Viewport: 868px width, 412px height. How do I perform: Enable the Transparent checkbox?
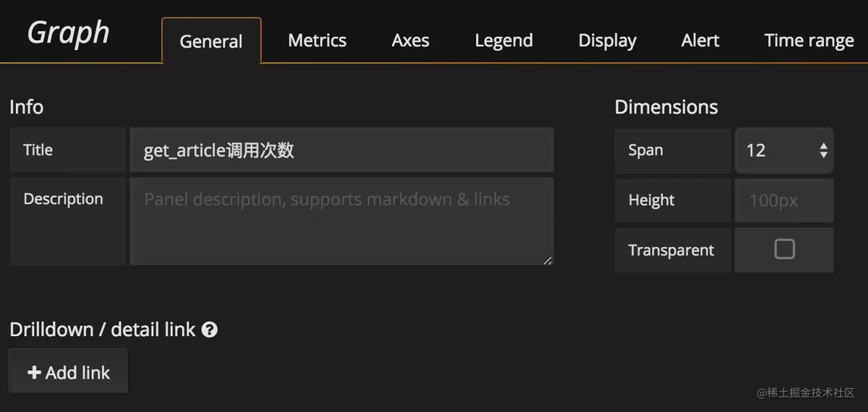(x=784, y=249)
